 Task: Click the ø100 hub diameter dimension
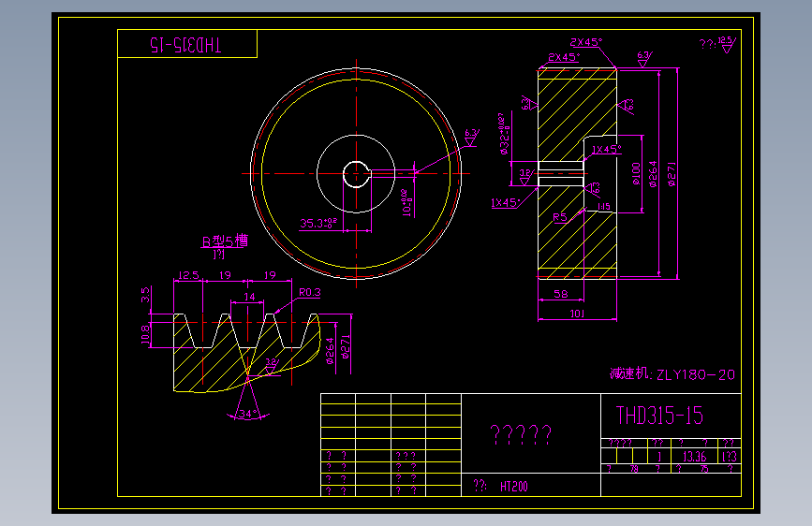pos(636,174)
